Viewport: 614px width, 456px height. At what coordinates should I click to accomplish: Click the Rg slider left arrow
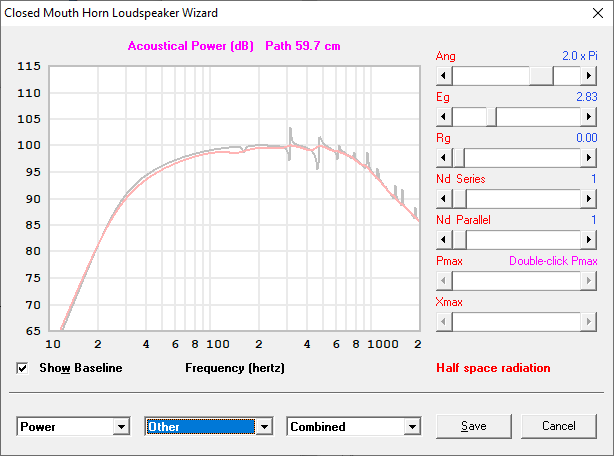[x=444, y=158]
